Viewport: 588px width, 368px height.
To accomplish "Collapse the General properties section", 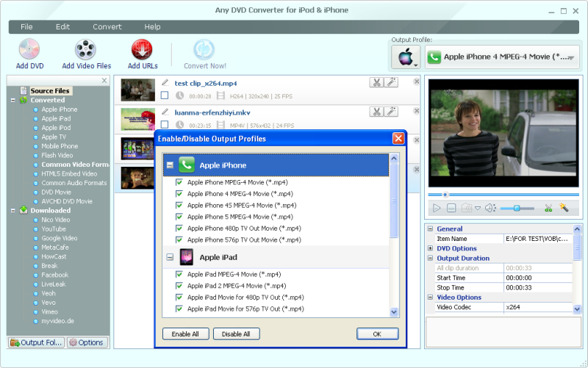I will click(430, 228).
